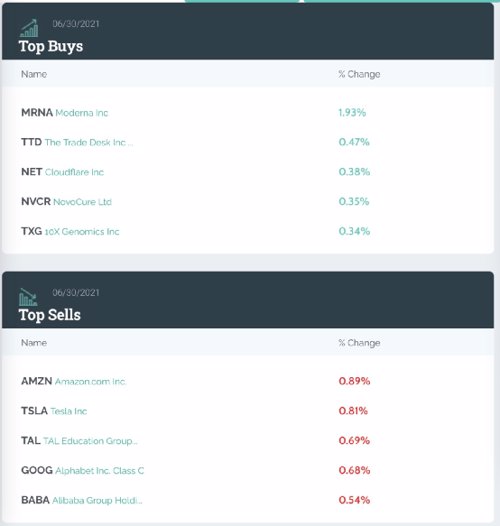
Task: Open BABA Alibaba Group Holding link
Action: pos(82,500)
